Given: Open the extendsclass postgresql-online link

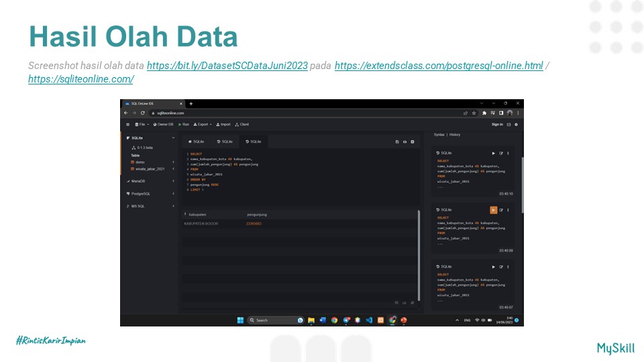Looking at the screenshot, I should [439, 66].
